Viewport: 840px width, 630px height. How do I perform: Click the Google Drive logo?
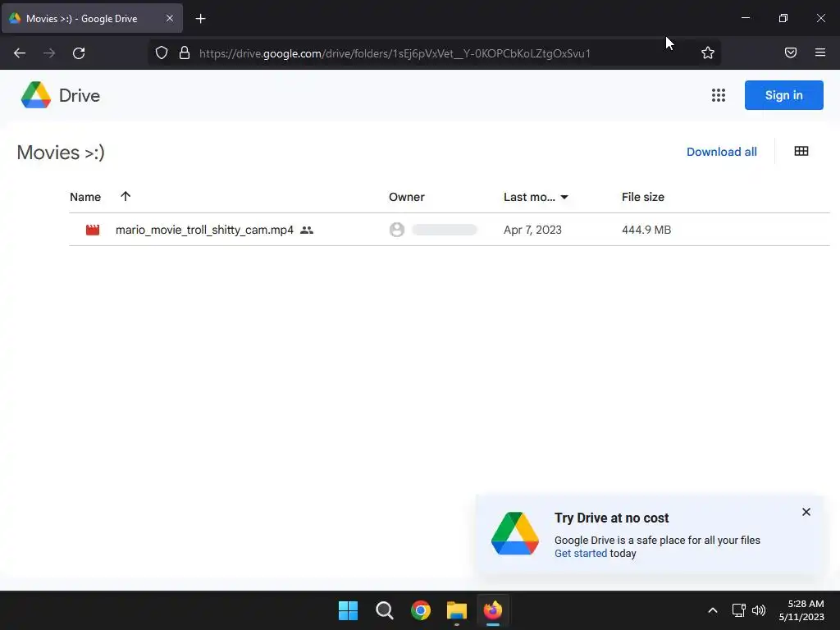coord(36,95)
